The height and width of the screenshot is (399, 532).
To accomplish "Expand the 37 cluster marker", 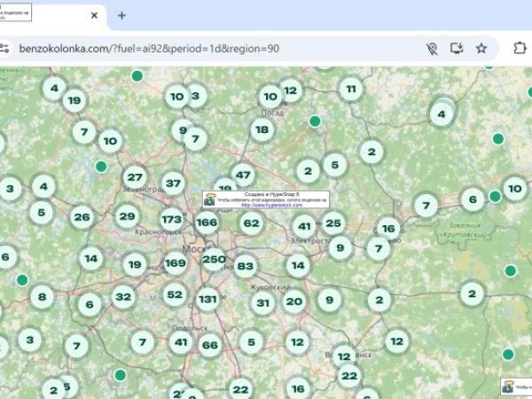I will tap(173, 184).
